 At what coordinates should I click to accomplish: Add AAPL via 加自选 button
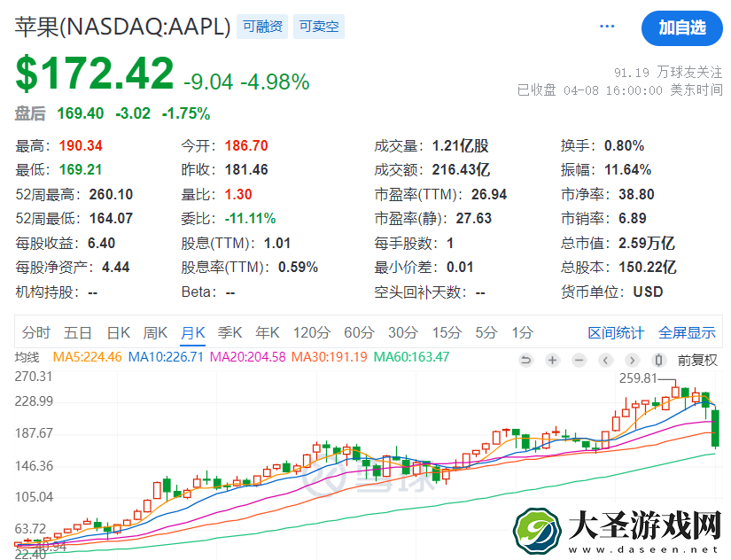click(682, 28)
